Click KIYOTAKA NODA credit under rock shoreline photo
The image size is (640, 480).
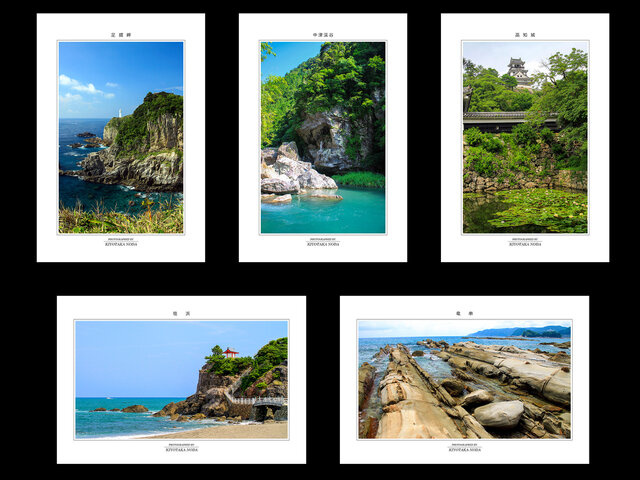click(464, 449)
